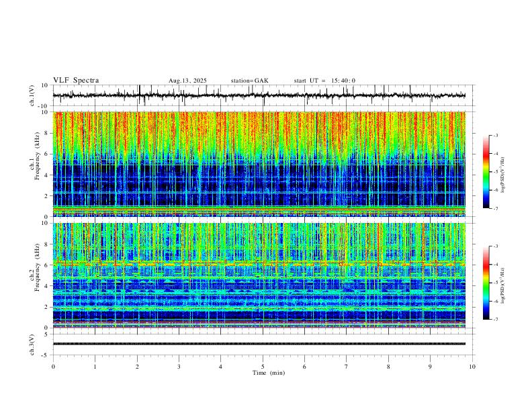Click the start UT 15:40:0 label
532x411 pixels.
pos(324,81)
